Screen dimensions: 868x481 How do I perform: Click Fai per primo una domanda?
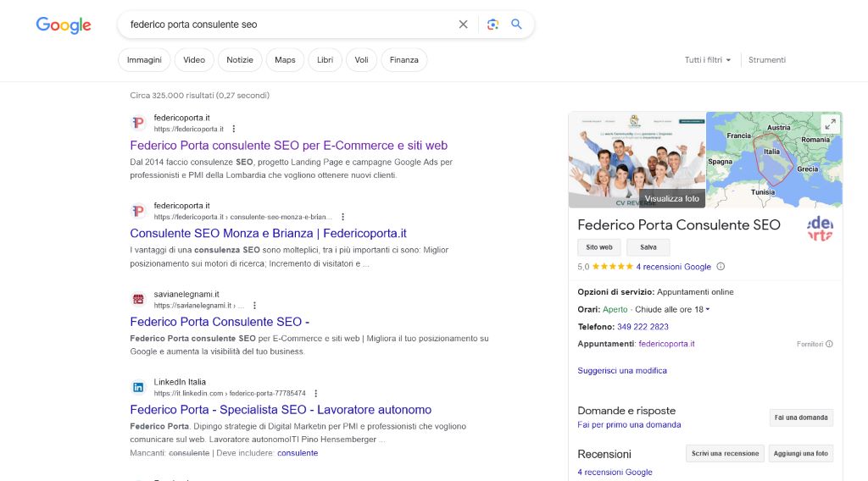[629, 424]
